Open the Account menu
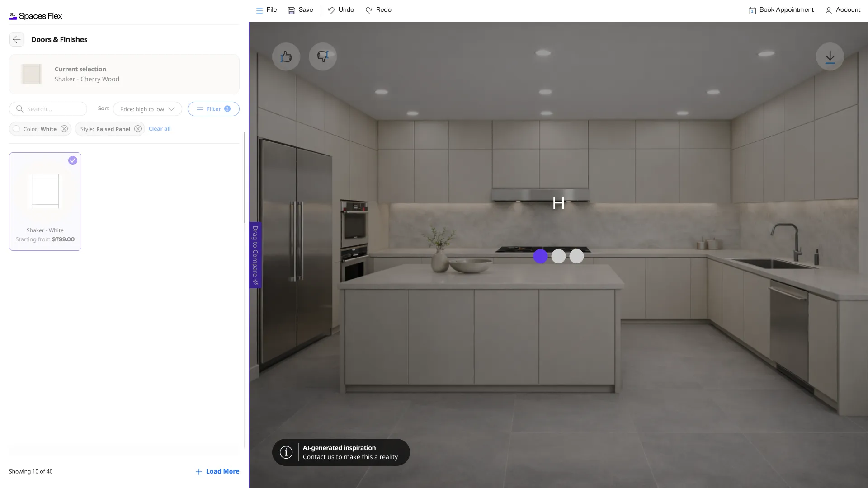Screen dimensions: 868x488 click(843, 10)
